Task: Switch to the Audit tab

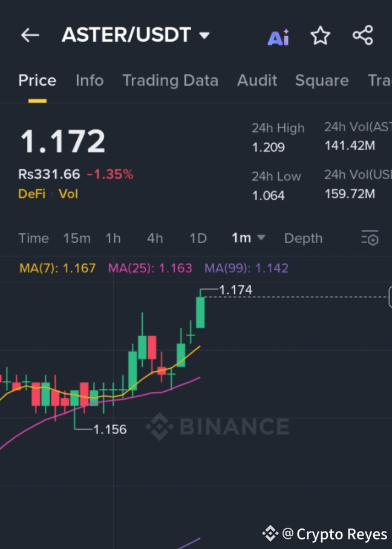Action: pyautogui.click(x=257, y=80)
